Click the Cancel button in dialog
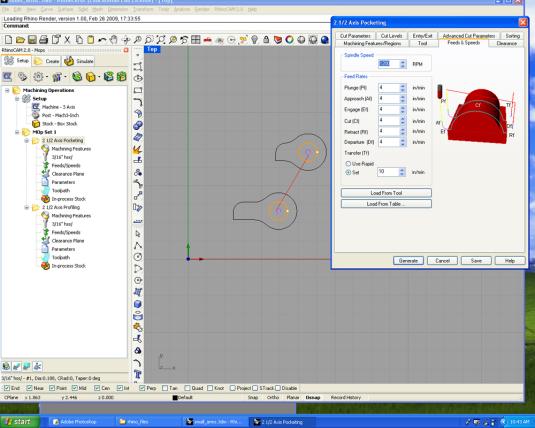Screen dimensions: 535x428 click(x=443, y=261)
